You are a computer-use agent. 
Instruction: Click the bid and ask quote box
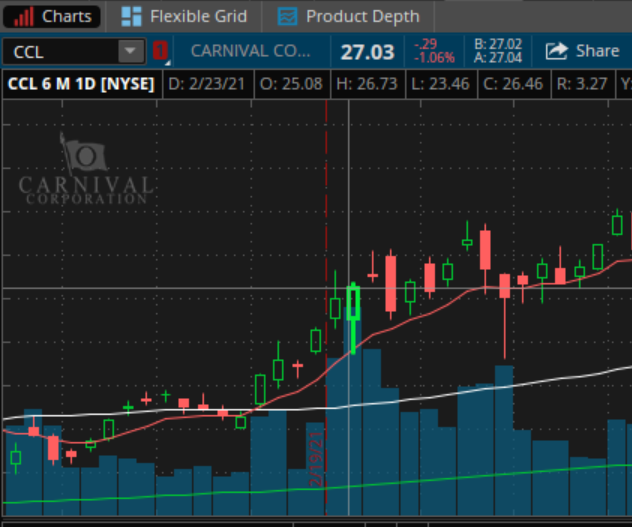pyautogui.click(x=496, y=51)
